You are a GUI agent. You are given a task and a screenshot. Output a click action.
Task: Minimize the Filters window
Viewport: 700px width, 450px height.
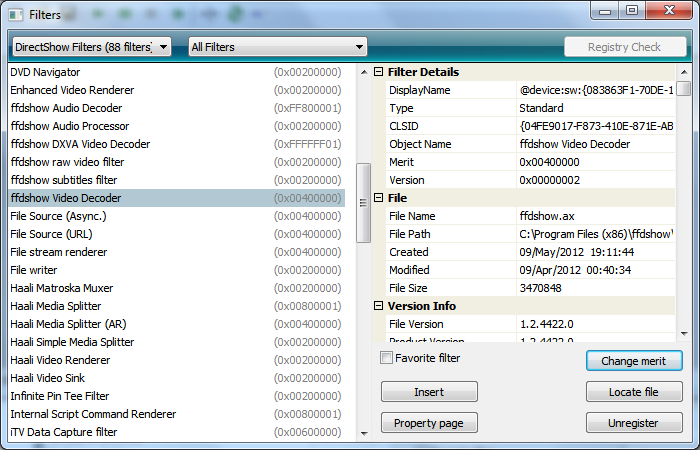[x=605, y=10]
